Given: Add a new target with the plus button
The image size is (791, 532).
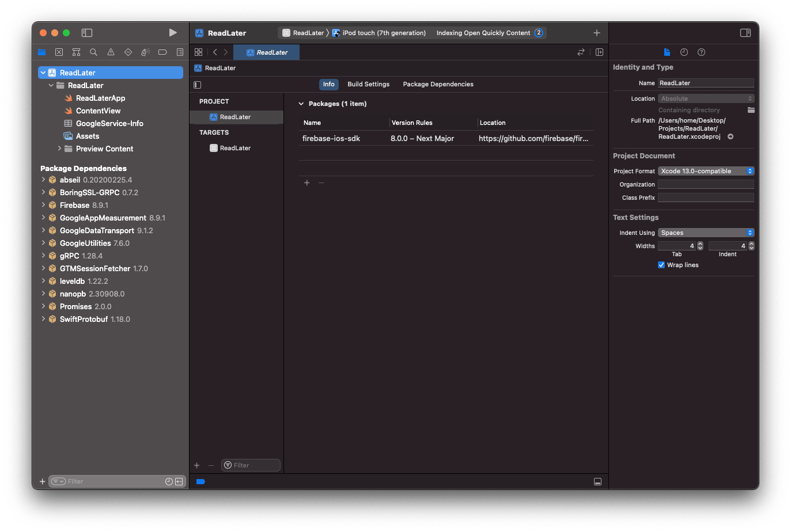Looking at the screenshot, I should (x=197, y=466).
